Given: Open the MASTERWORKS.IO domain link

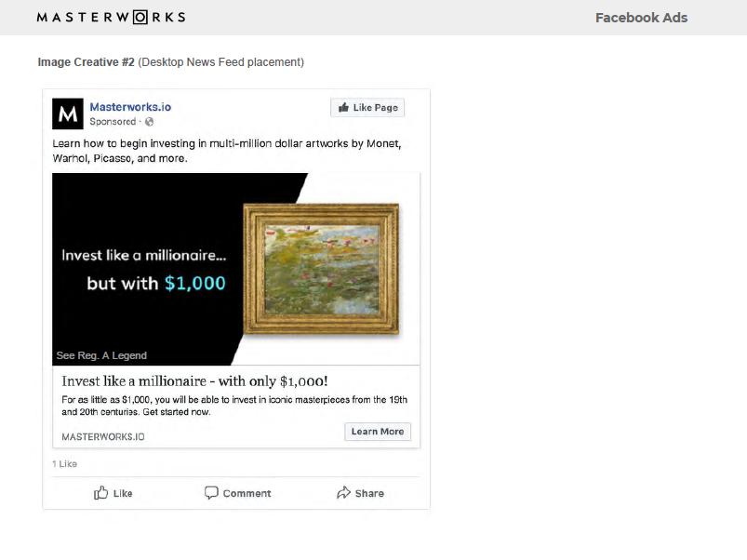Looking at the screenshot, I should pos(103,436).
